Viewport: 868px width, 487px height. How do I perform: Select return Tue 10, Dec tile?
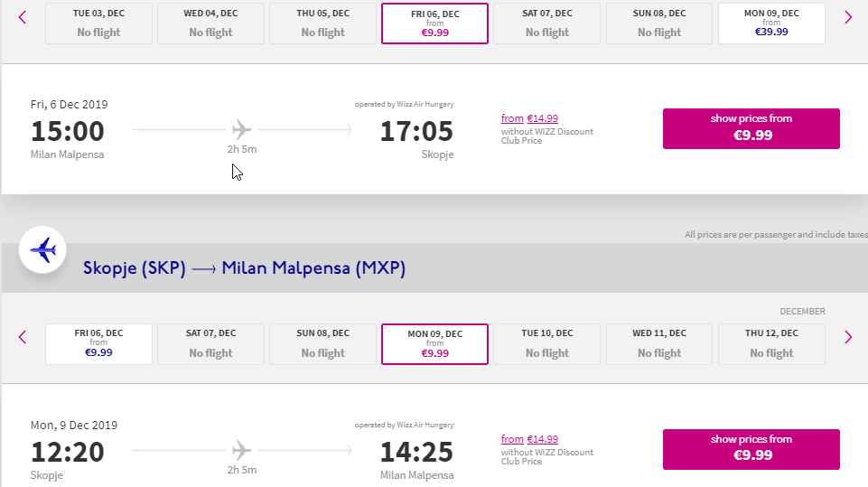click(x=546, y=343)
